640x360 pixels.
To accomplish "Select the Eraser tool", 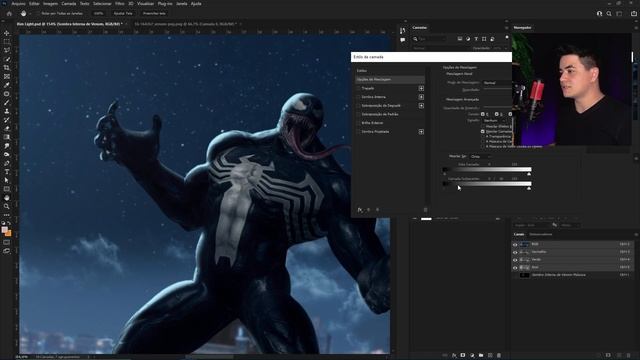I will 7,129.
